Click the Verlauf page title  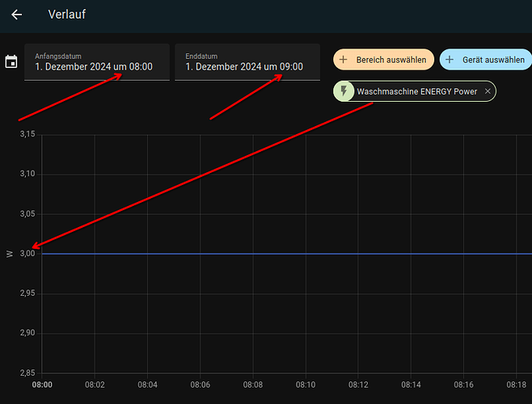(67, 15)
